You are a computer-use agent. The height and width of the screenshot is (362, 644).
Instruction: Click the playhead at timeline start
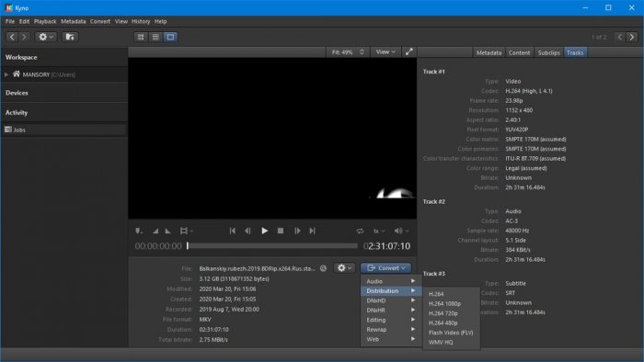point(188,246)
